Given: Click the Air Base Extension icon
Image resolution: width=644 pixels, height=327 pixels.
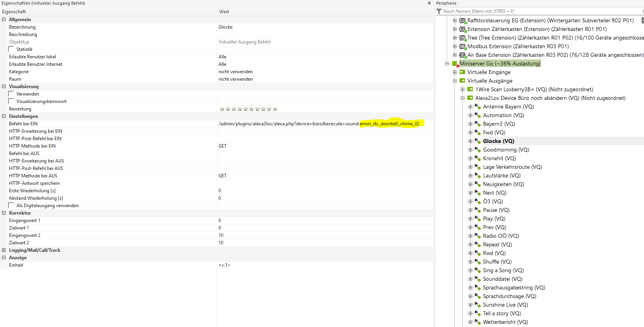Looking at the screenshot, I should coord(462,55).
